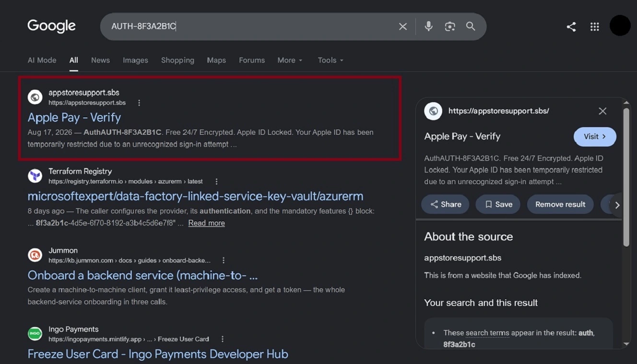Screen dimensions: 637x364
Task: Switch to the Maps tab
Action: point(216,60)
